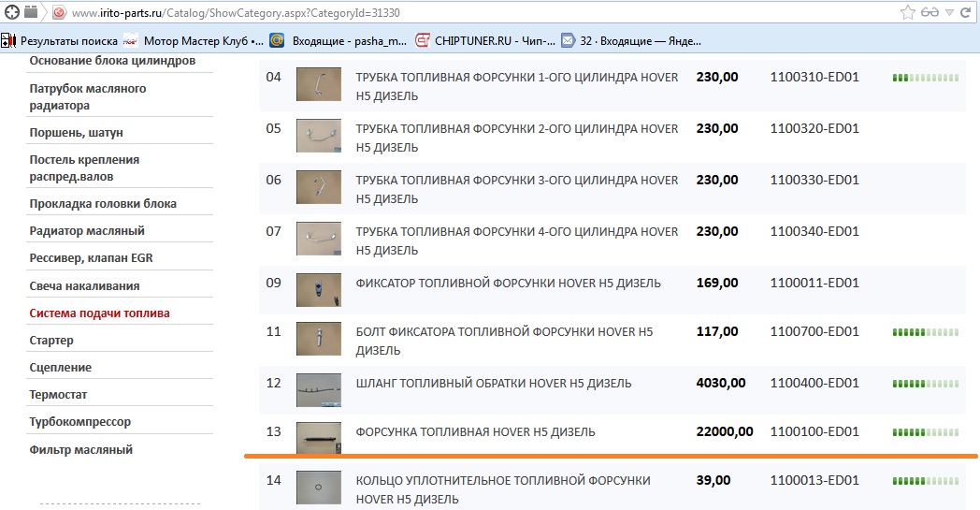The image size is (980, 510).
Task: Open БОЛТ ФИКСАТОРА ТОПЛИВНОЙ ФОРСУНКИ item
Action: [x=504, y=341]
